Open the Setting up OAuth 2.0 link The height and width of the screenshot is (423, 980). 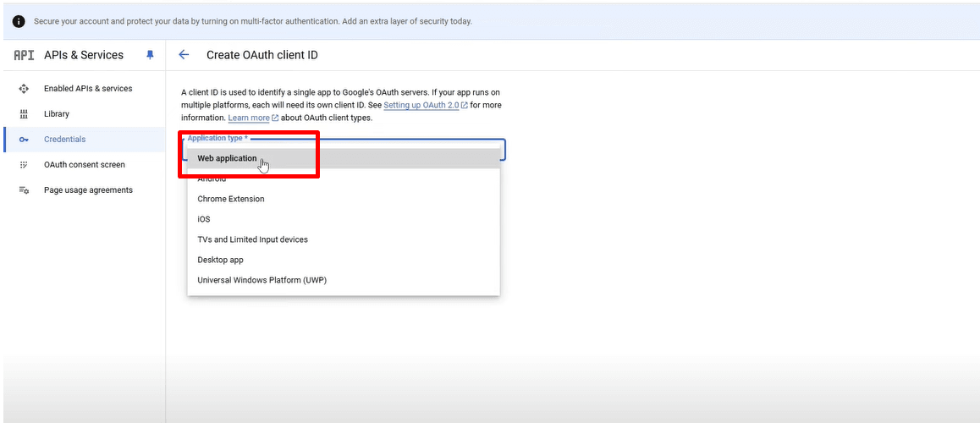(422, 105)
